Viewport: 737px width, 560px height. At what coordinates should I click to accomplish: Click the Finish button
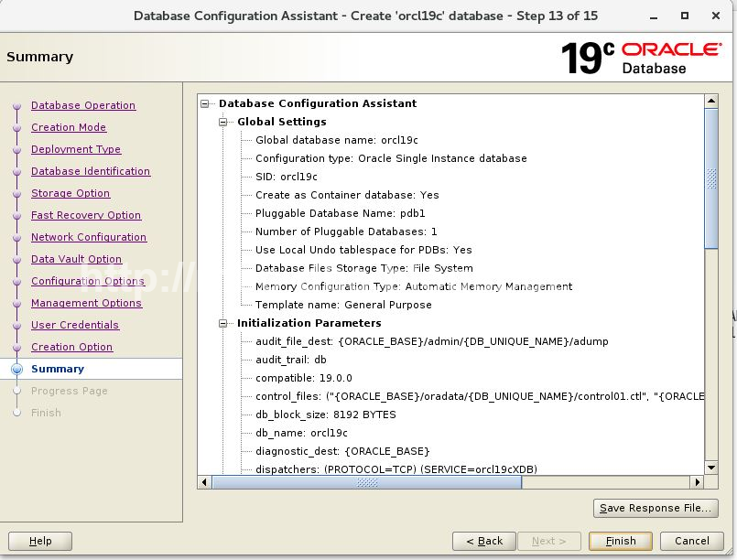tap(621, 541)
